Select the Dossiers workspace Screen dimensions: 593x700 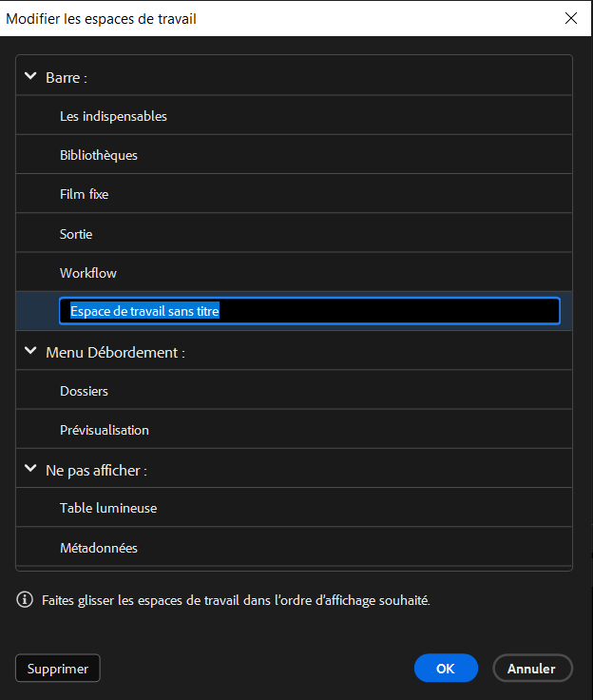point(84,391)
